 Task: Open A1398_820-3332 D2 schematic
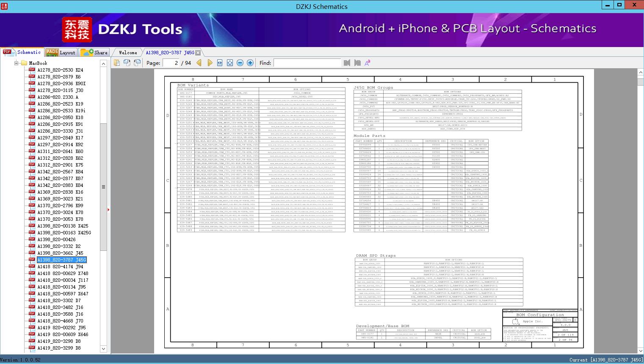(x=59, y=246)
